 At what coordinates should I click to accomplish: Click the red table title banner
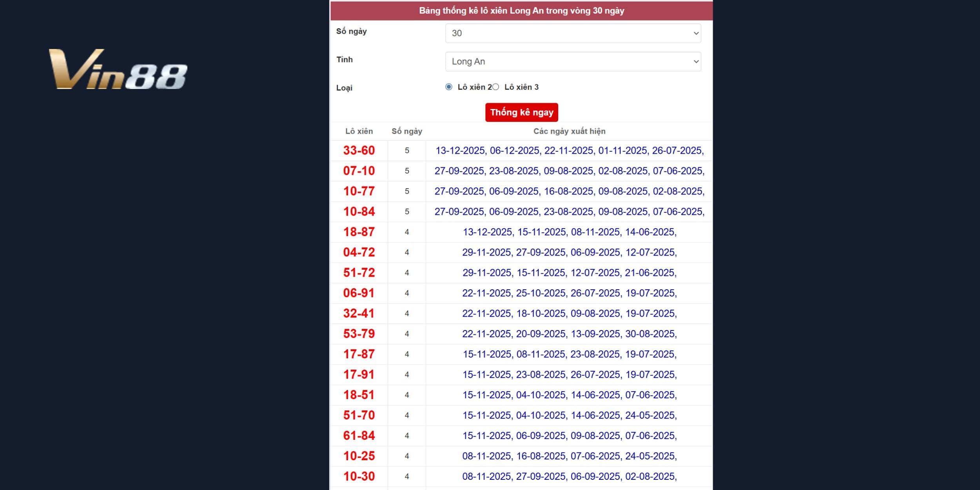tap(521, 11)
